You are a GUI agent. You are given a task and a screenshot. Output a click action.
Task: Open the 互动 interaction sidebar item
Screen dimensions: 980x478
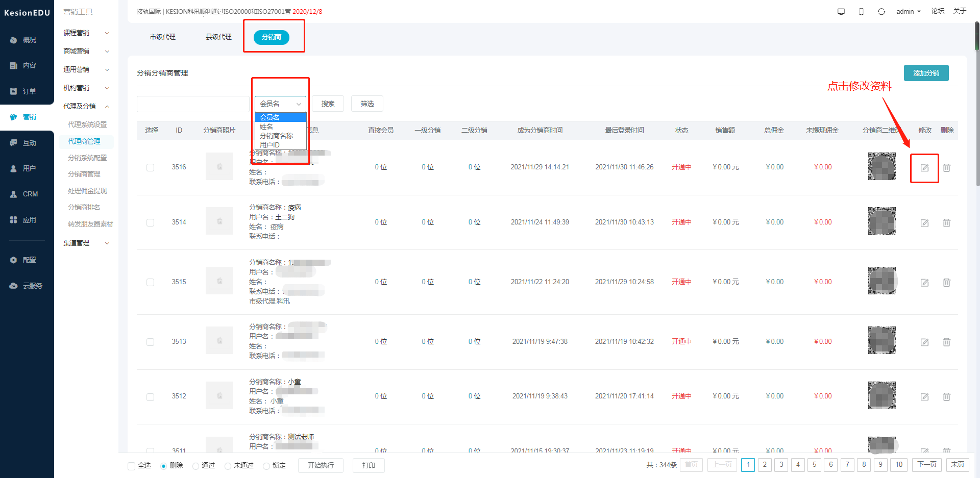23,143
